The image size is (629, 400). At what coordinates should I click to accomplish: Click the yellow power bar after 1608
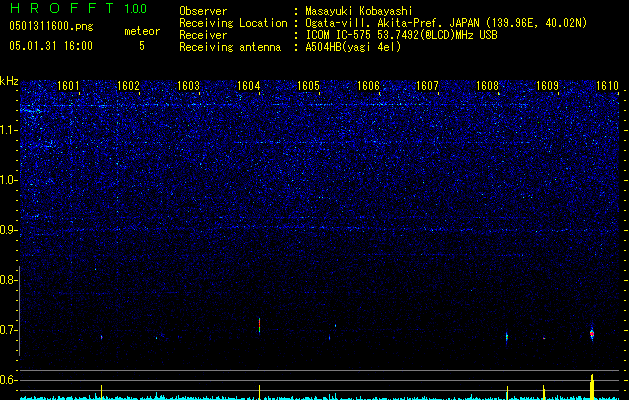click(507, 393)
